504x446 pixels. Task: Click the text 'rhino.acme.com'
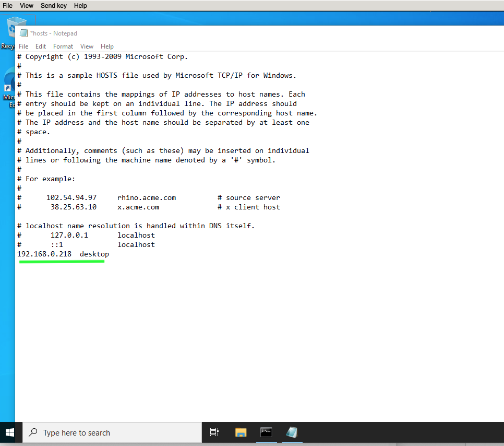pyautogui.click(x=147, y=197)
